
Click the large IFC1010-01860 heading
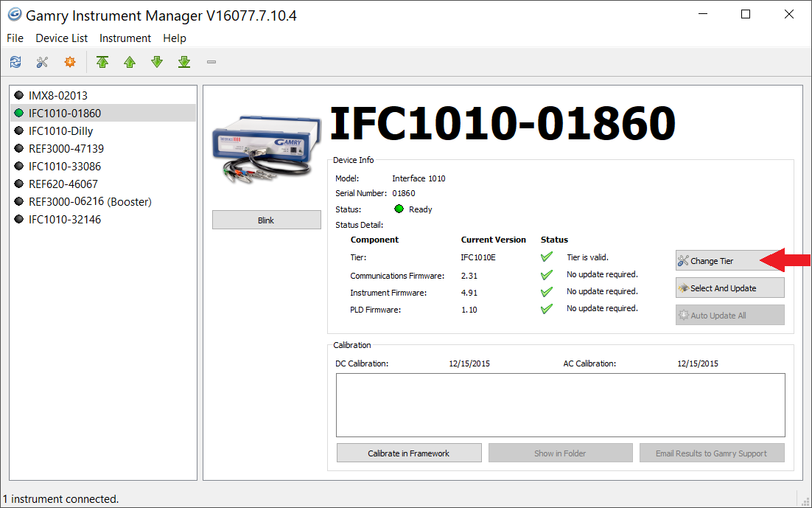click(x=503, y=123)
